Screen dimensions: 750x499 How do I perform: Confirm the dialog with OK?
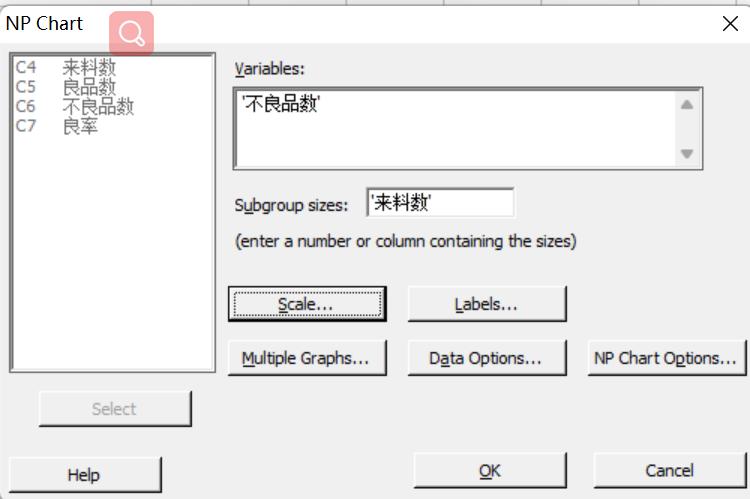pyautogui.click(x=489, y=471)
